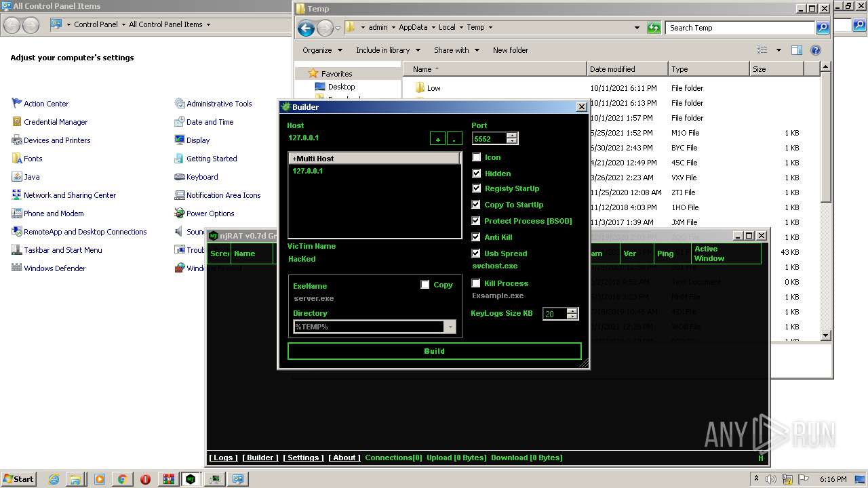Open Chrome from the taskbar
The width and height of the screenshot is (868, 488).
[x=122, y=479]
